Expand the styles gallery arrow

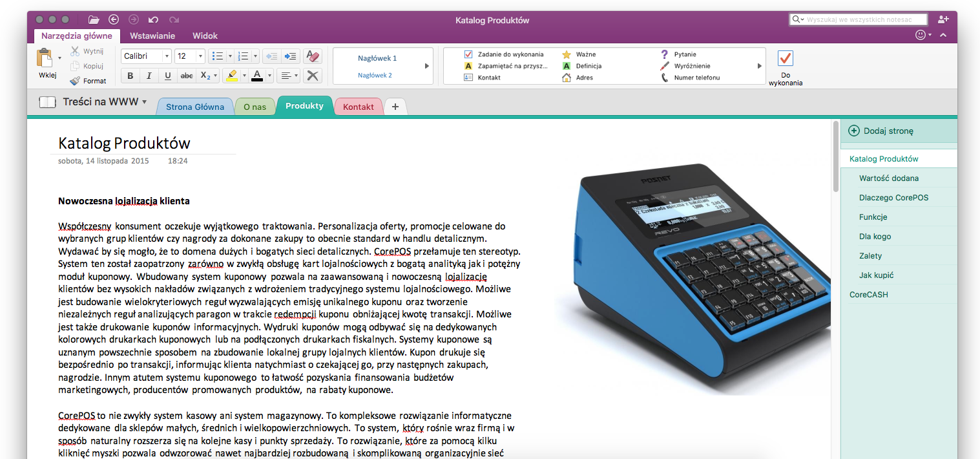[426, 66]
